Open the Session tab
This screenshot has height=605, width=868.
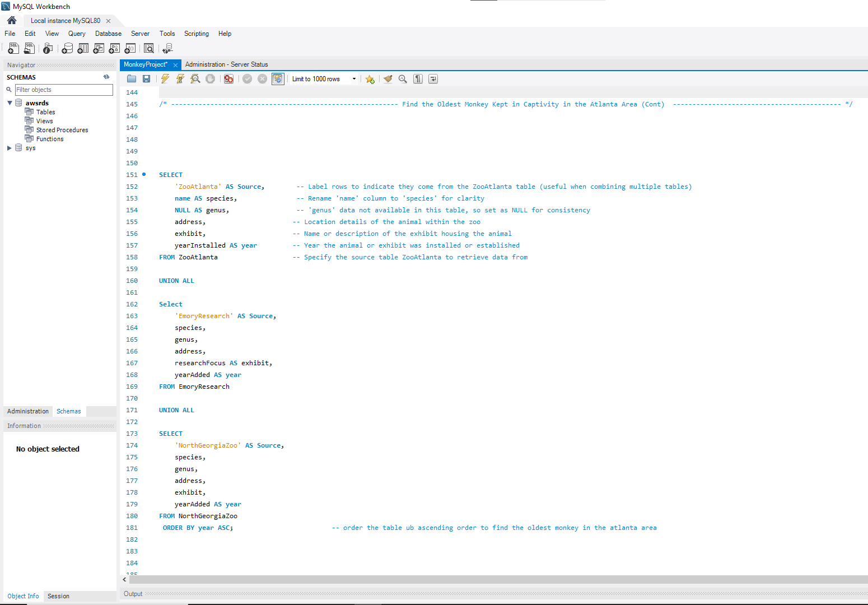58,596
